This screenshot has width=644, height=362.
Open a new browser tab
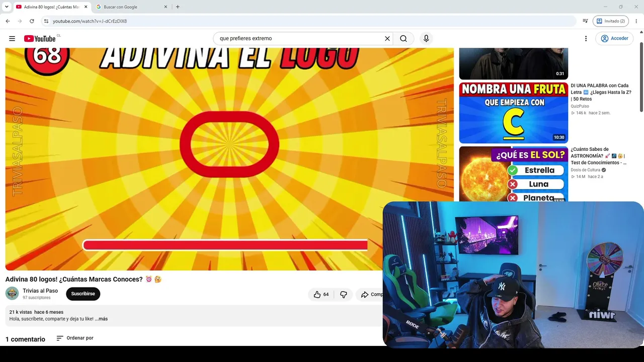(178, 7)
